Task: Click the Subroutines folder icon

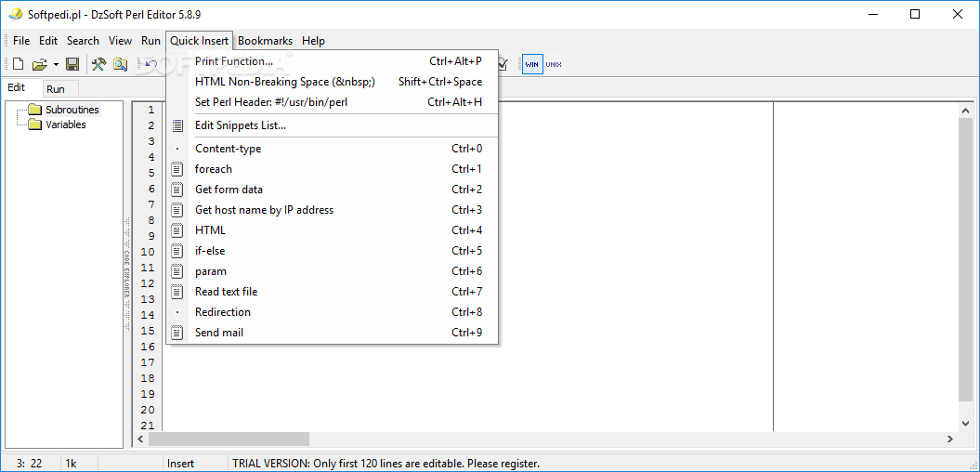Action: coord(35,110)
